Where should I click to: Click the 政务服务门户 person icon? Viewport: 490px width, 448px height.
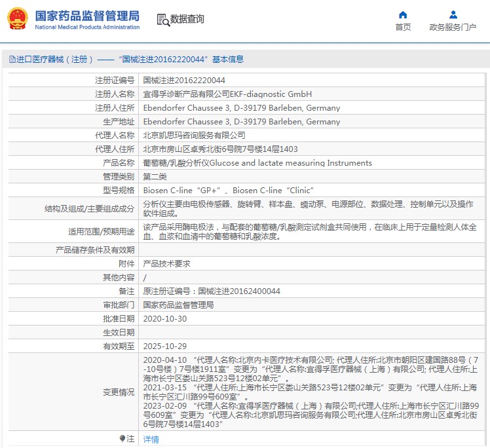(453, 14)
